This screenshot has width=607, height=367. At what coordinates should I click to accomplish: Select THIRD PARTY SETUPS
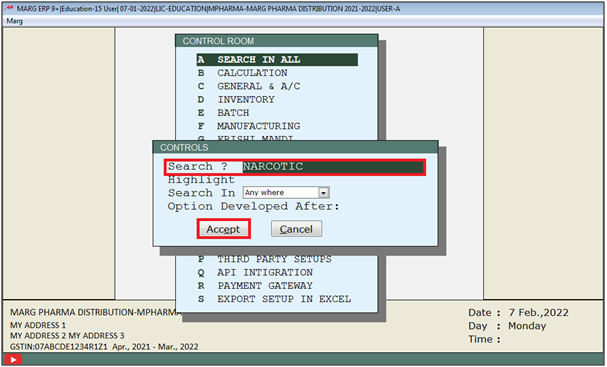click(x=265, y=259)
